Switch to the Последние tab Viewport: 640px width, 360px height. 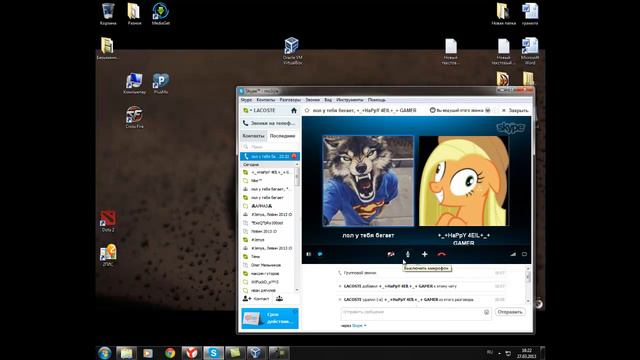point(282,136)
